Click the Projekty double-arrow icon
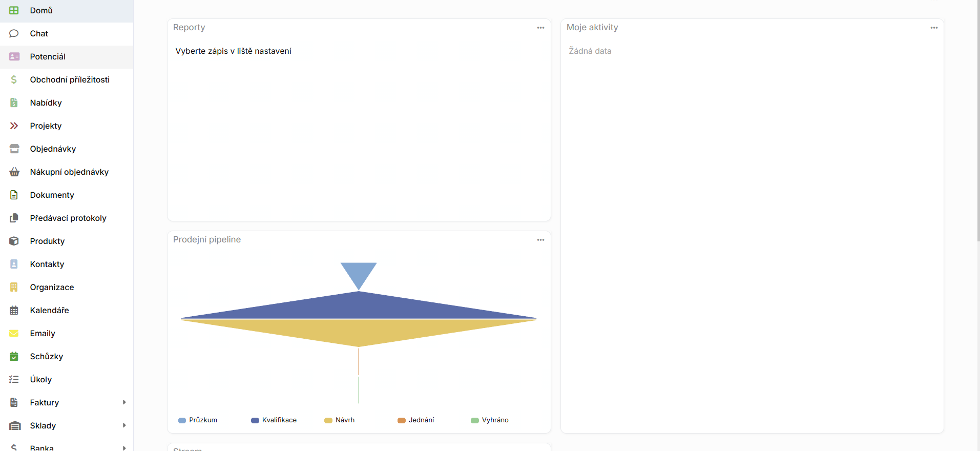Viewport: 980px width, 451px height. tap(14, 126)
